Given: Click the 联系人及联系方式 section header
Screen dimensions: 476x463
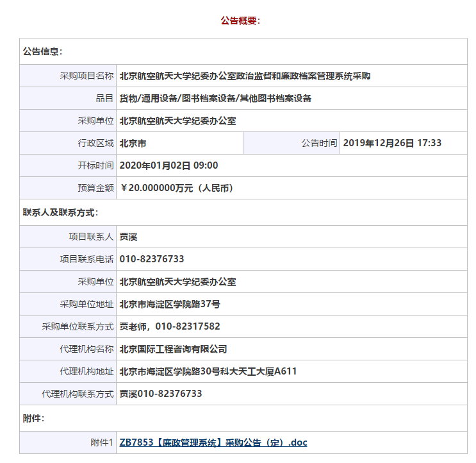Looking at the screenshot, I should click(60, 212).
